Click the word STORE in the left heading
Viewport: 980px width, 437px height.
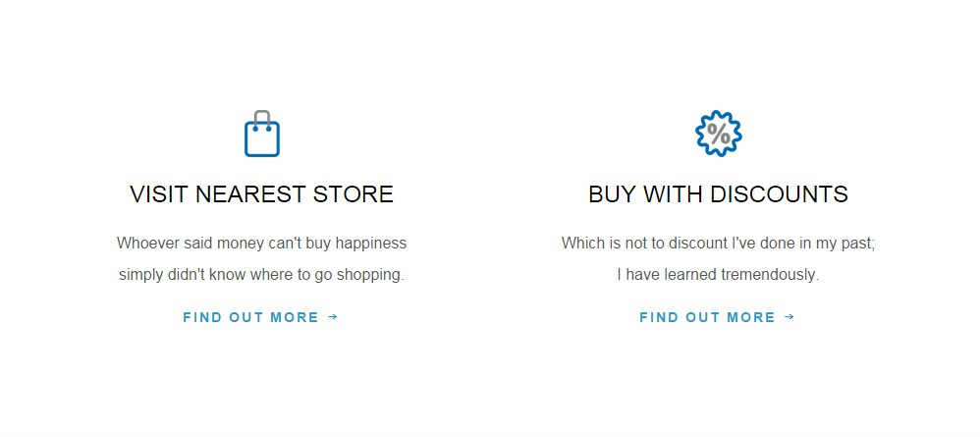pyautogui.click(x=354, y=193)
